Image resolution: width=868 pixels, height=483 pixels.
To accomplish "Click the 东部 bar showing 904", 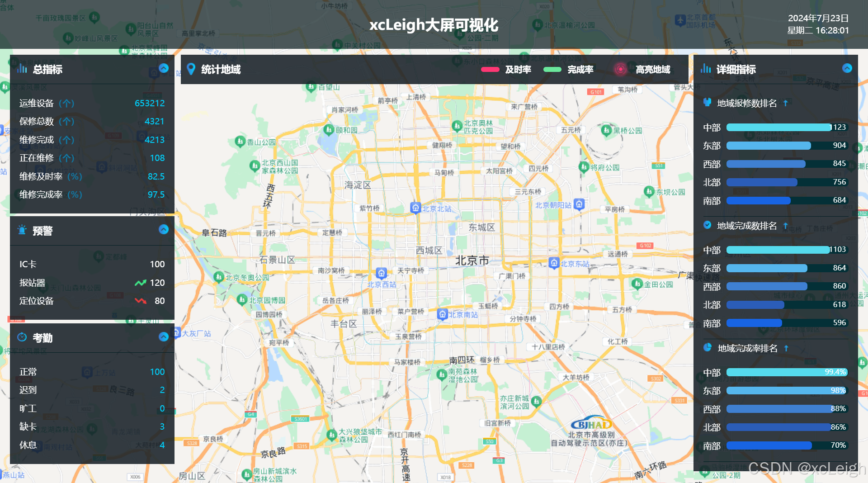I will click(787, 146).
